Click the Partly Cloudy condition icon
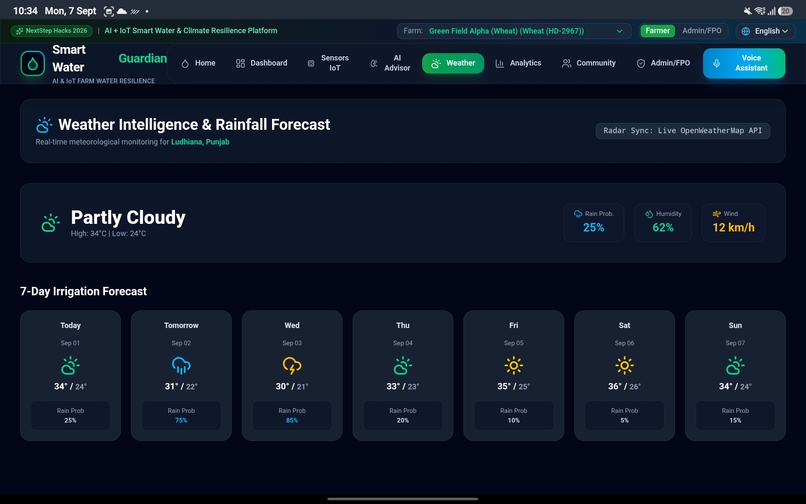This screenshot has height=504, width=806. click(x=50, y=223)
